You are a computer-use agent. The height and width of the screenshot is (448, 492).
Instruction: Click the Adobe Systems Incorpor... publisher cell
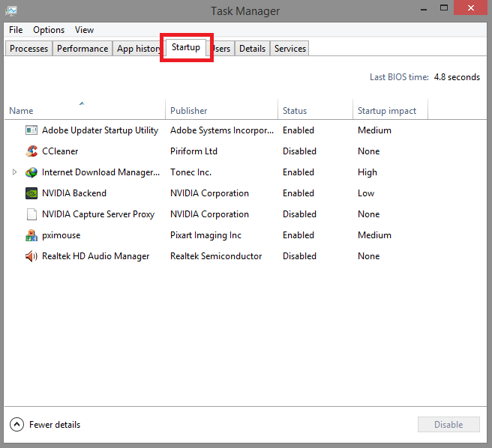(222, 130)
